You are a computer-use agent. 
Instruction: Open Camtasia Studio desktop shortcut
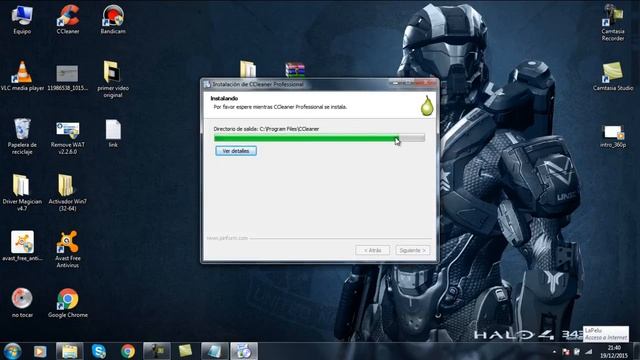click(613, 76)
